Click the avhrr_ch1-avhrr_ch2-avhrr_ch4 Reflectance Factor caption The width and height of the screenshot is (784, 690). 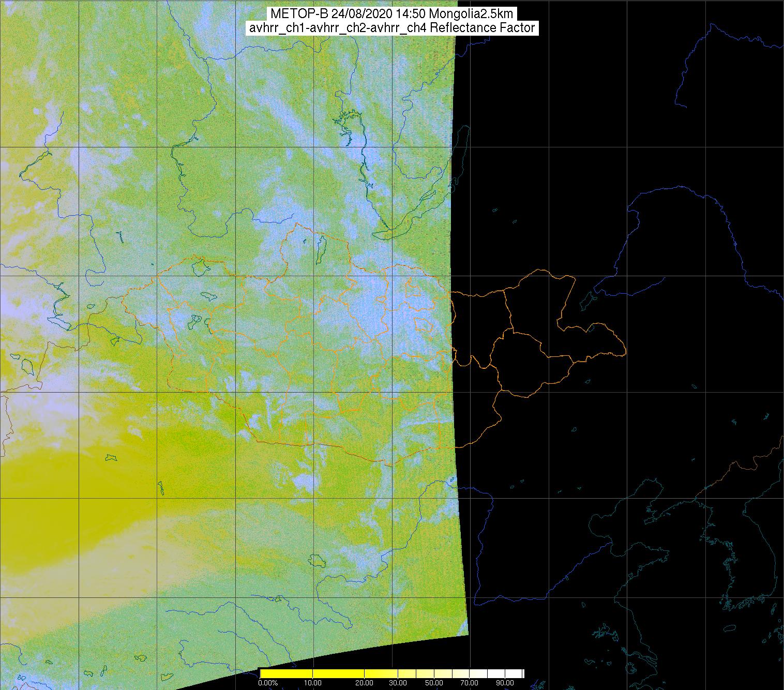[x=391, y=27]
